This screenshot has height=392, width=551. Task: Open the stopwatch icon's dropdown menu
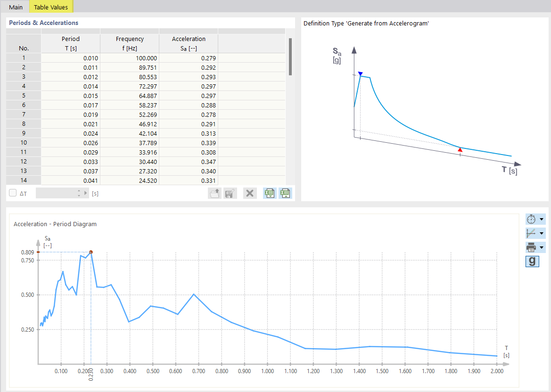(541, 219)
